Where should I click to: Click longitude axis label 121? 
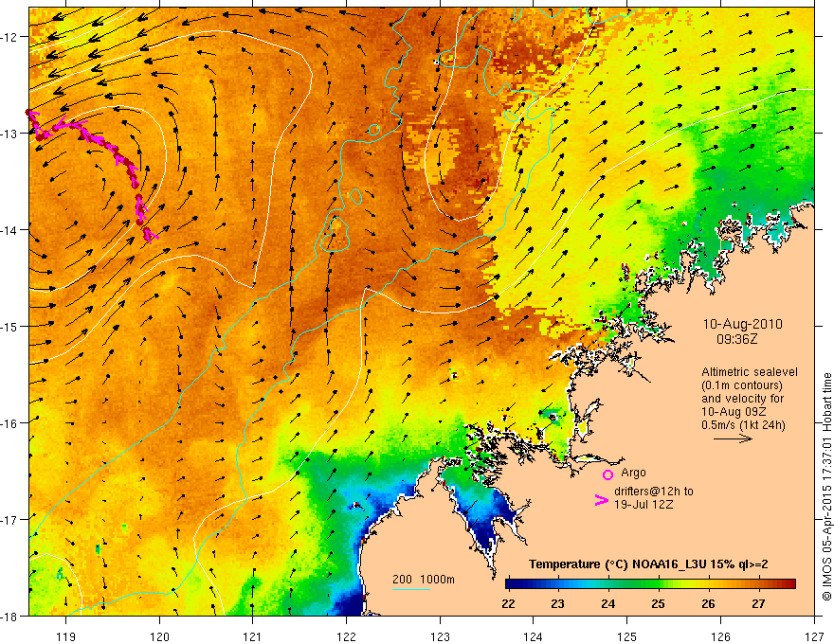(253, 636)
